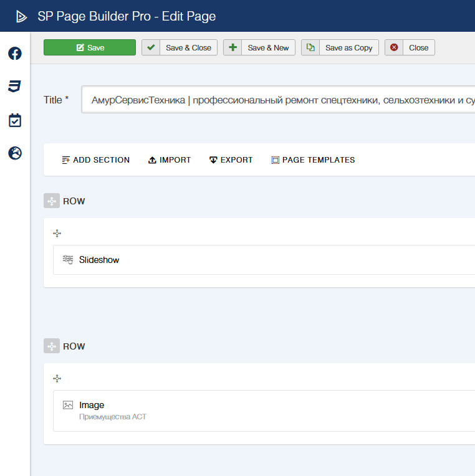This screenshot has width=475, height=476.
Task: Click the column move icon above Slideshow
Action: click(x=57, y=234)
